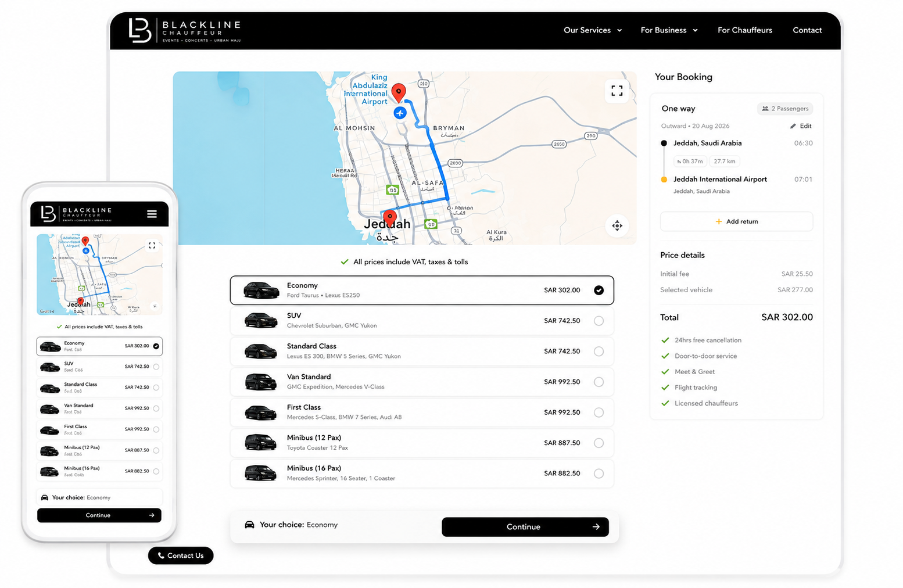Select the Minibus (12 Pax) radio button on desktop
Screen dimensions: 903x588
[x=599, y=443]
